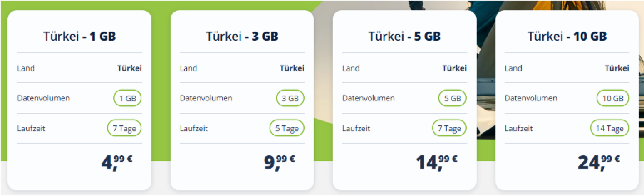
Task: Click the 4,99 € price
Action: pos(117,162)
